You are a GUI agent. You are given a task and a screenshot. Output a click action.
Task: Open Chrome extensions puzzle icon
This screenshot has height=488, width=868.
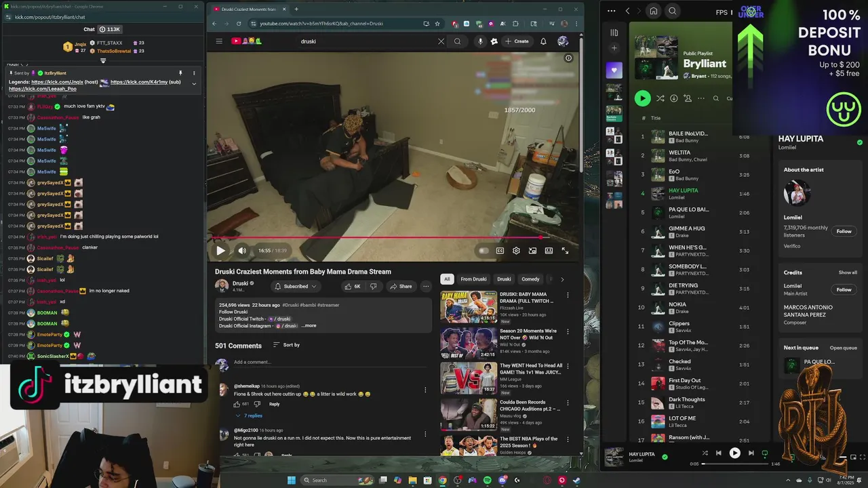[x=515, y=24]
